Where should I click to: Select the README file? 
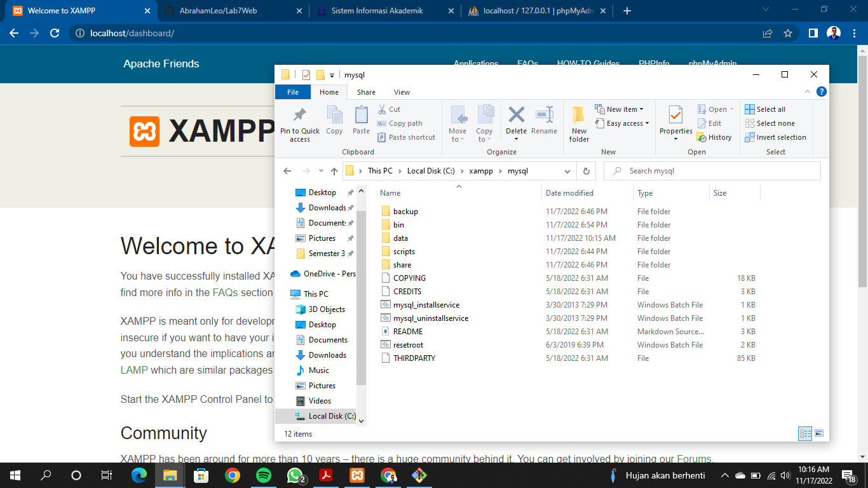408,332
